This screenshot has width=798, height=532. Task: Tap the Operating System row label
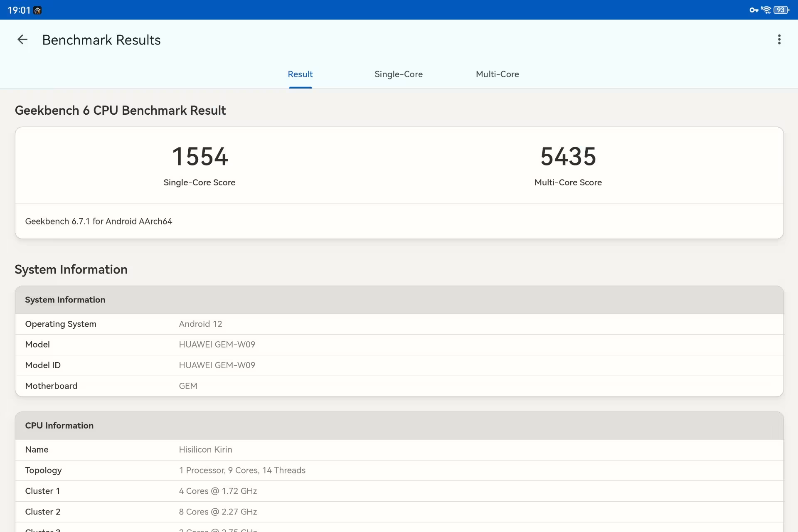(x=61, y=324)
